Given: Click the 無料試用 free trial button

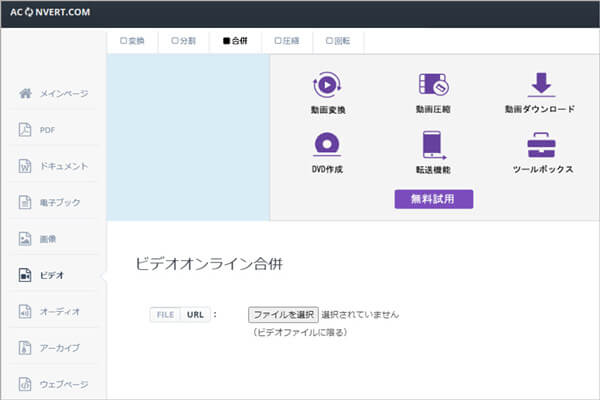Looking at the screenshot, I should [x=433, y=199].
